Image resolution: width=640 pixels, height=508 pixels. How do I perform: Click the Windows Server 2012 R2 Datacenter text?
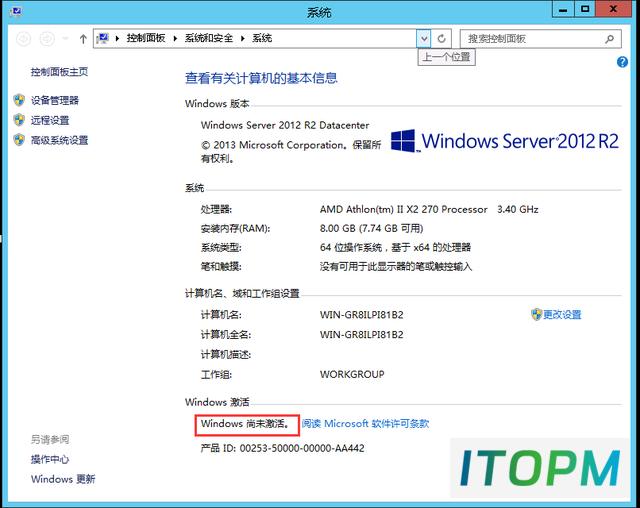285,125
